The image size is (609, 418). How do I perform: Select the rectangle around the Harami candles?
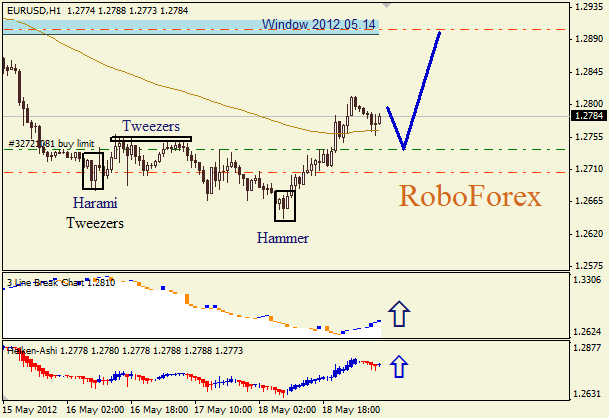click(93, 171)
